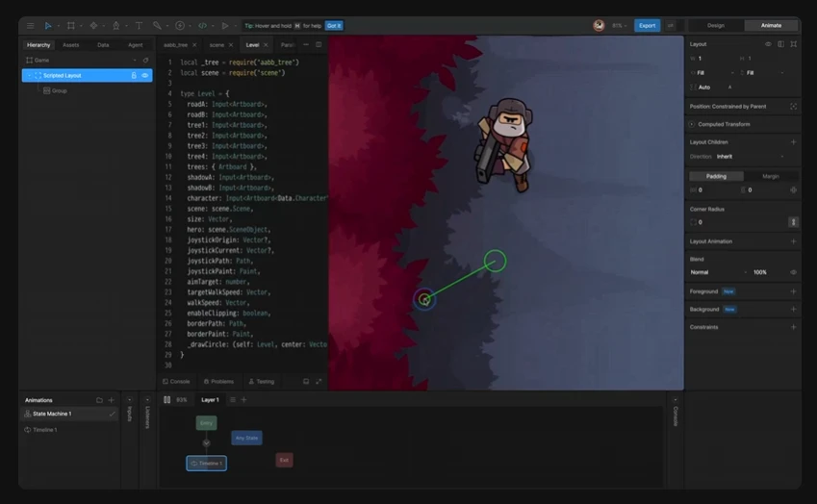Viewport: 817px width, 504px height.
Task: Switch to the Assets tab
Action: (71, 45)
